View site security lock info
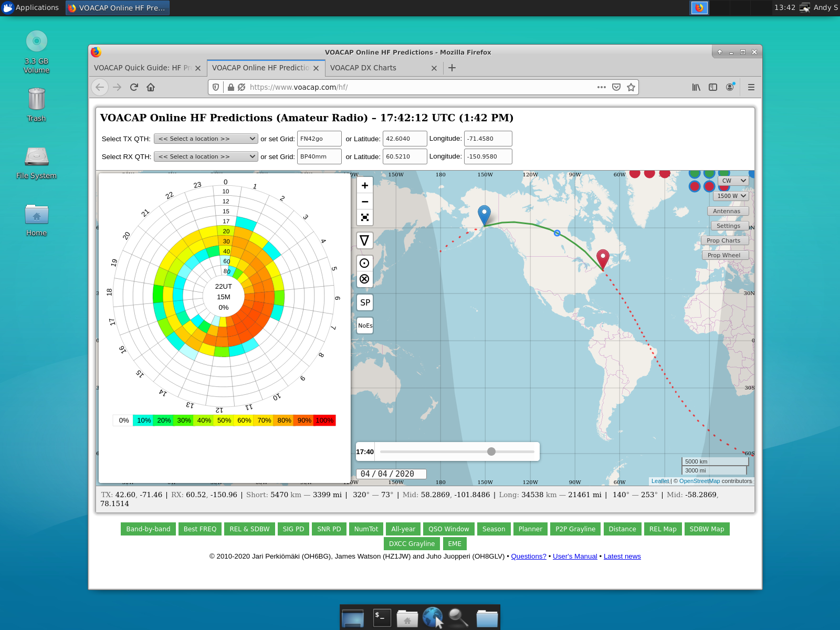 (x=230, y=87)
